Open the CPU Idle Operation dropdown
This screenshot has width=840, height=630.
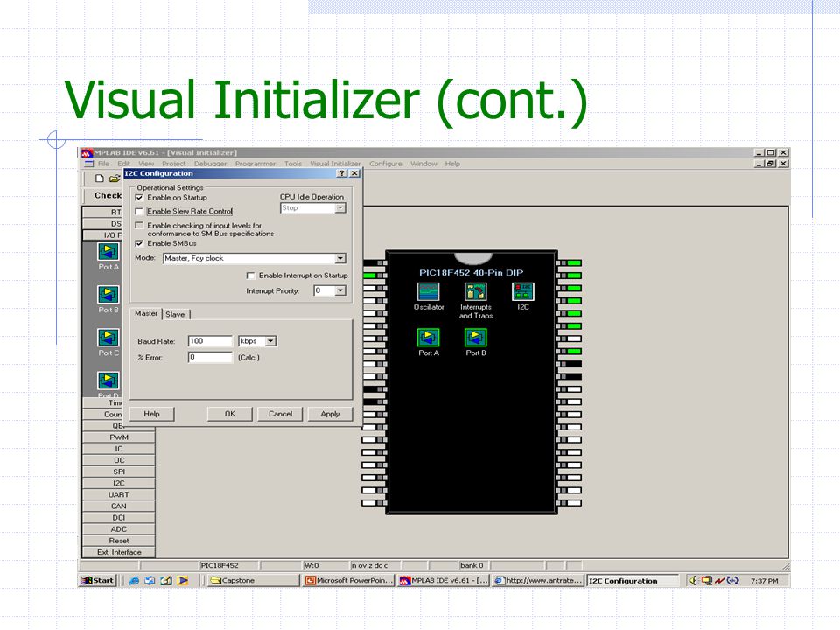(x=340, y=208)
